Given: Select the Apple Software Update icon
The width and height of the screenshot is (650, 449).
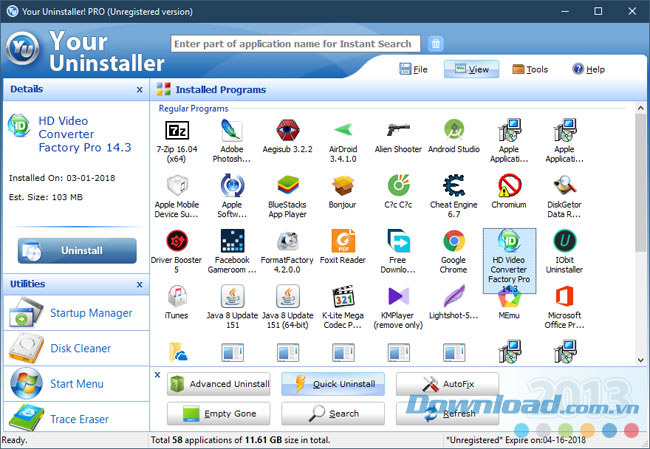Looking at the screenshot, I should click(232, 186).
